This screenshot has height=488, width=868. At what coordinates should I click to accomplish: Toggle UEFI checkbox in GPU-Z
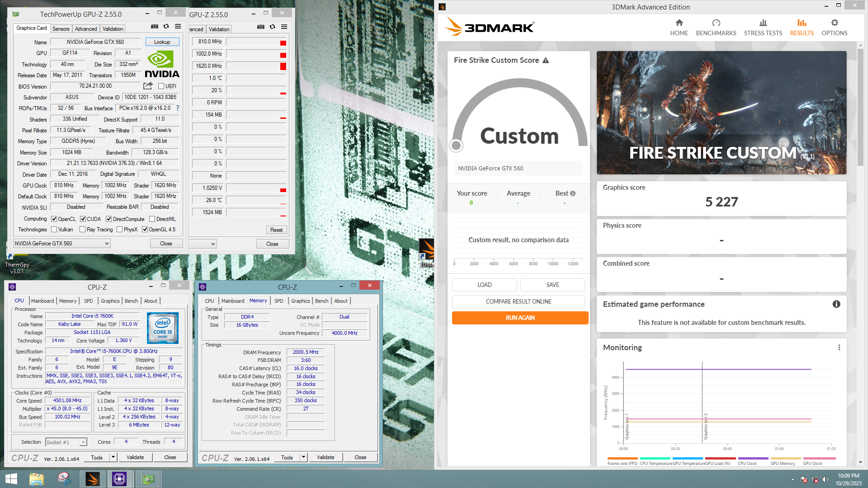click(161, 86)
